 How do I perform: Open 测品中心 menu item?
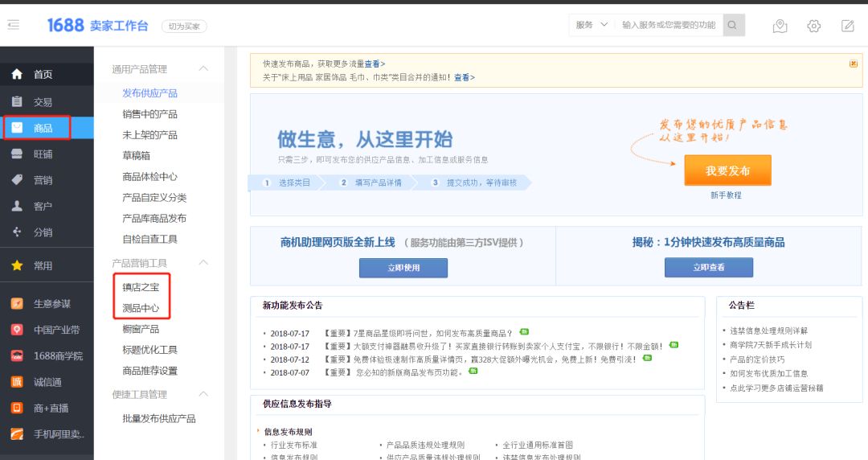pyautogui.click(x=141, y=308)
